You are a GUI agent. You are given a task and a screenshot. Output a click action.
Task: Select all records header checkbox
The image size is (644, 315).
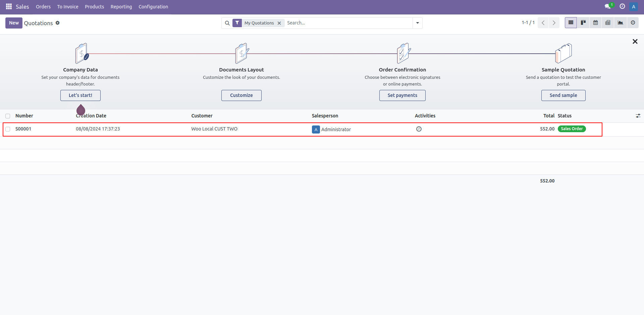pos(8,116)
